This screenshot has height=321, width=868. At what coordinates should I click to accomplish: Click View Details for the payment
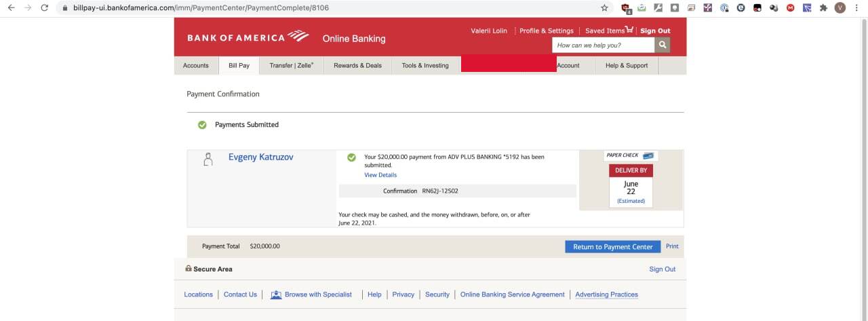click(380, 175)
